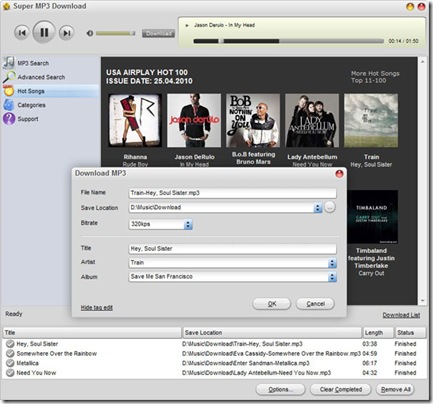This screenshot has width=433, height=404.
Task: Click the Title input field
Action: [232, 249]
